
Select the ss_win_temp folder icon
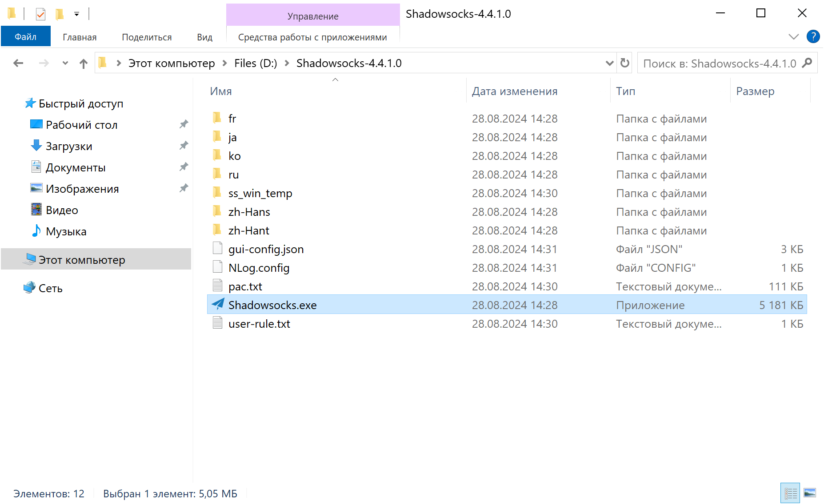(217, 192)
